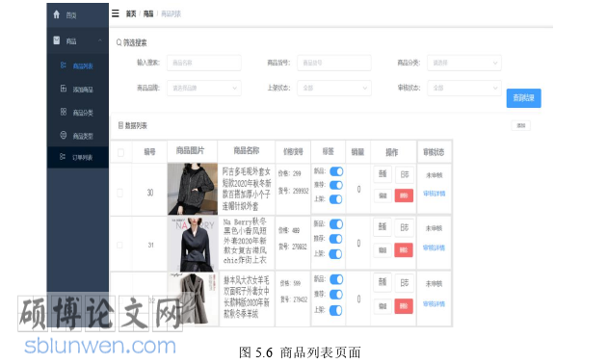Open the 商品品牌 dropdown filter
The image size is (608, 364).
pos(204,88)
